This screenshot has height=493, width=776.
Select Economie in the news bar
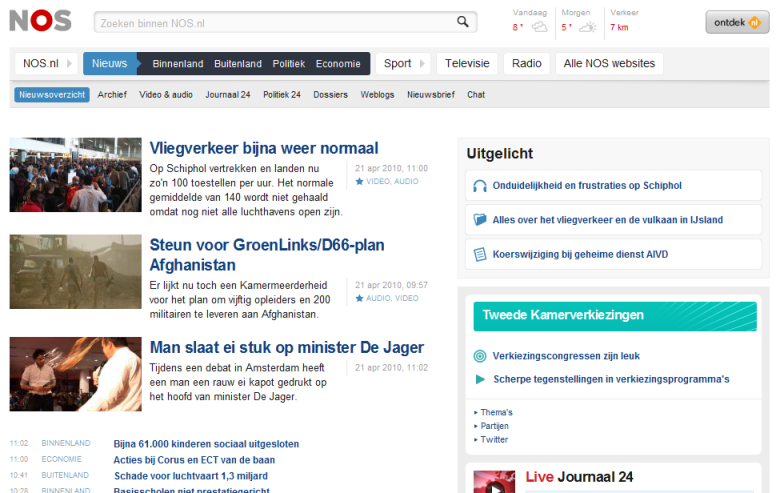click(338, 64)
